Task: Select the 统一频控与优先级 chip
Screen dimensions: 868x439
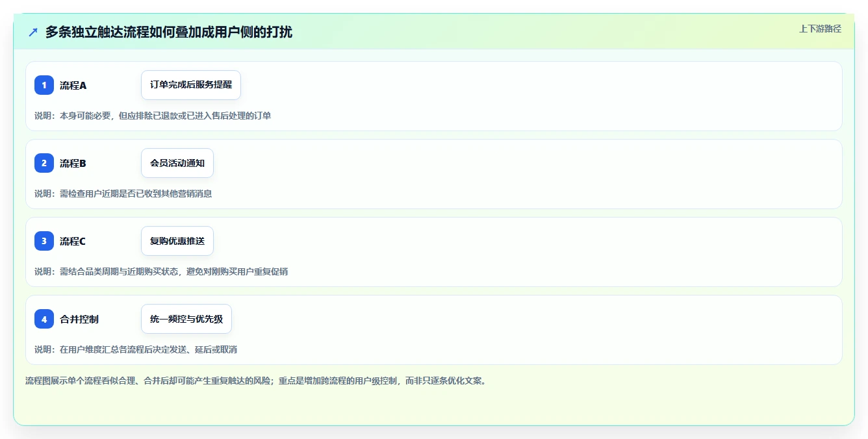Action: pos(186,319)
